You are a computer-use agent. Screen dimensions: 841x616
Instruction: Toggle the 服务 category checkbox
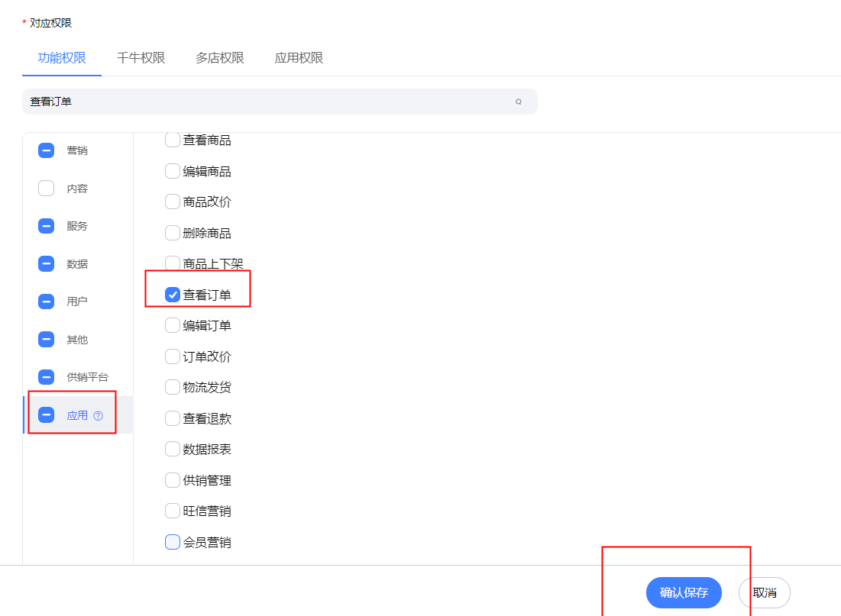pos(47,226)
